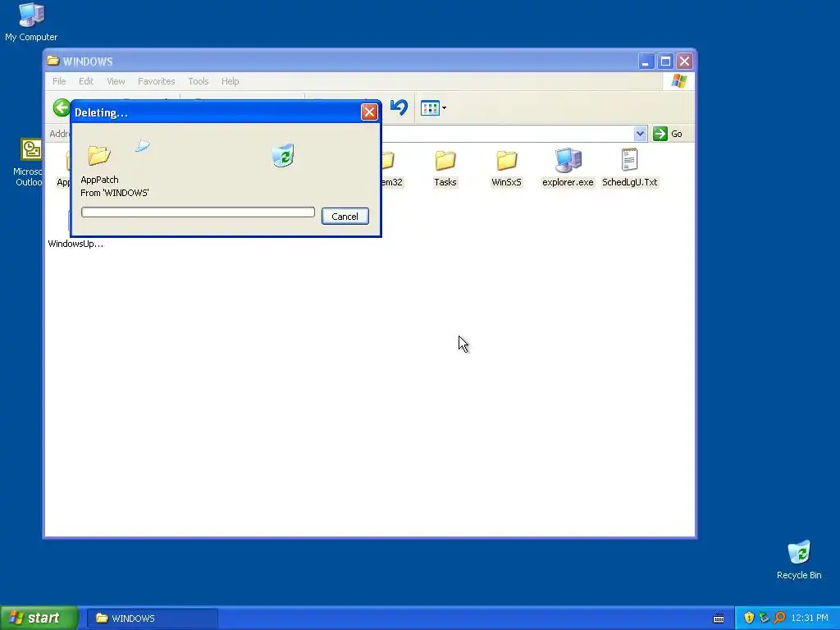
Task: Open the View menu
Action: point(116,81)
